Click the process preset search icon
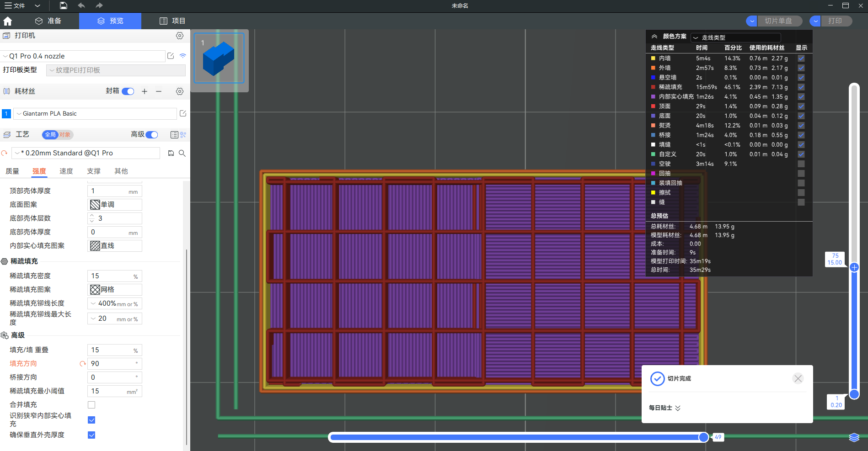This screenshot has height=451, width=868. [182, 153]
